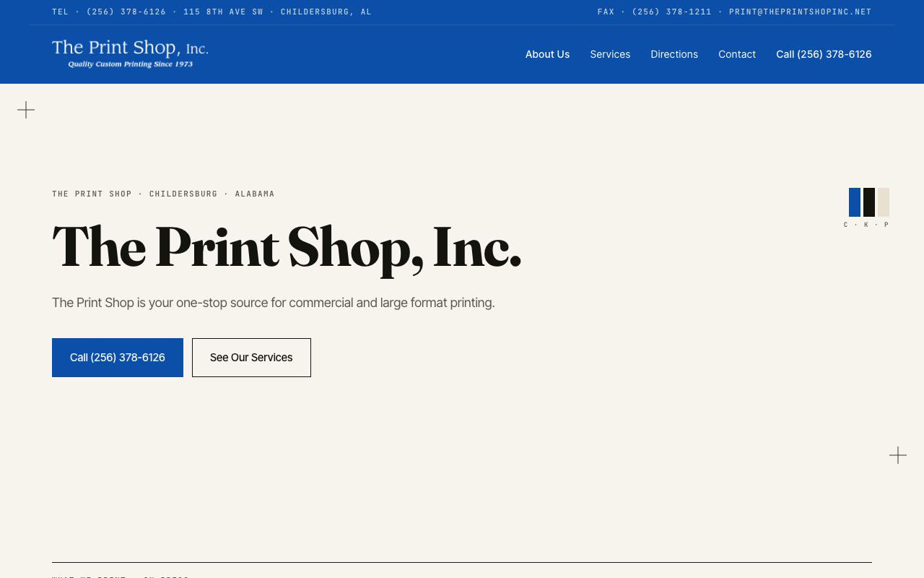Click the See Our Services button
Image resolution: width=924 pixels, height=578 pixels.
(x=251, y=358)
